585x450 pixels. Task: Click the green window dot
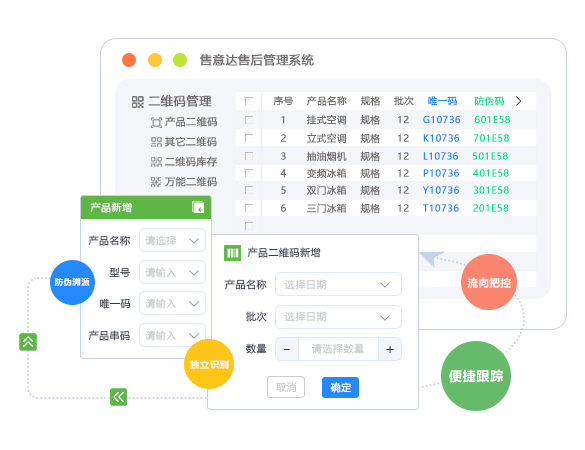(180, 60)
